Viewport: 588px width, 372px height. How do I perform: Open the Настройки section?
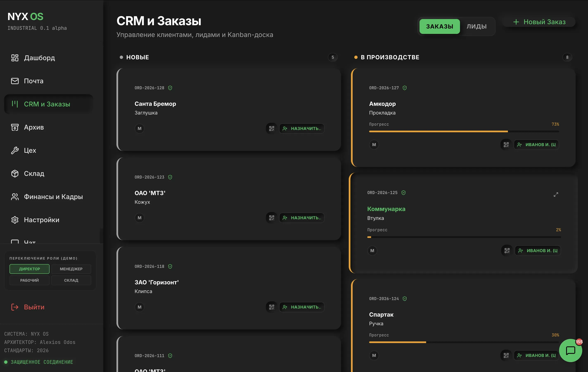41,220
